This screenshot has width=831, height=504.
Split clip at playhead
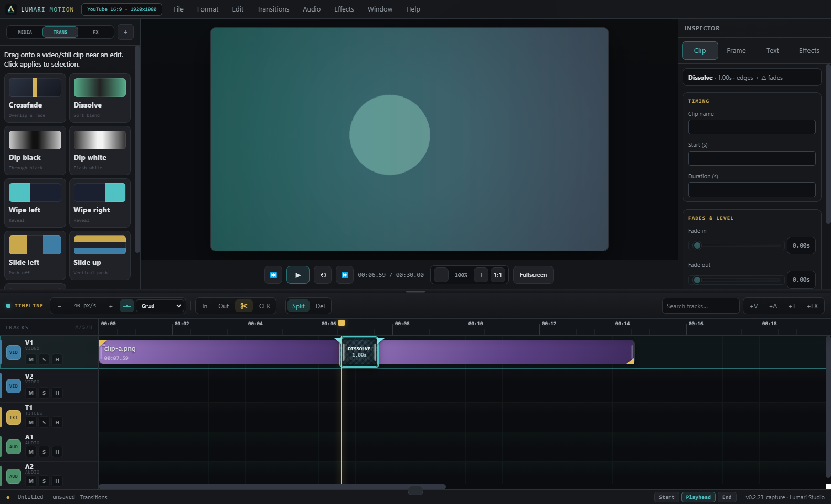click(299, 306)
